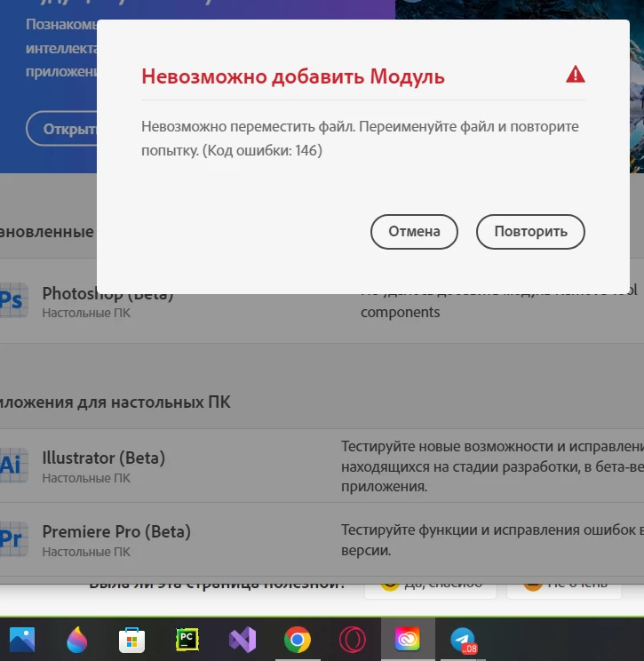
Task: Open PyCharm from taskbar
Action: tap(187, 639)
